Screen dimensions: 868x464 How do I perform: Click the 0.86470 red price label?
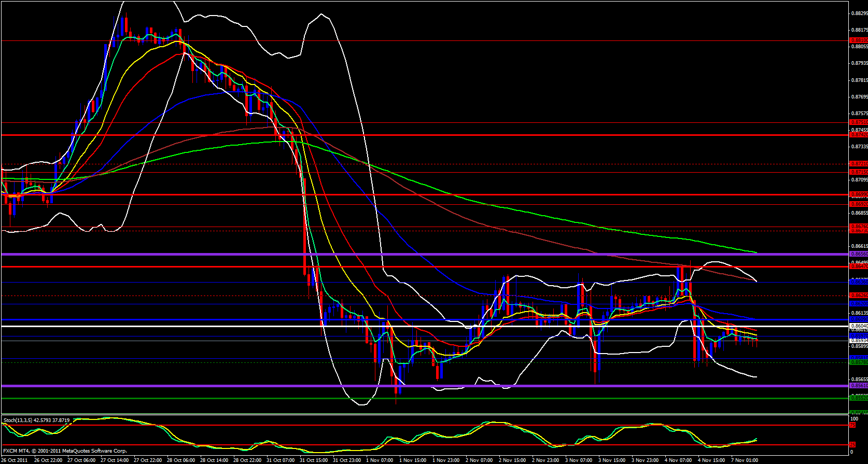click(x=858, y=266)
